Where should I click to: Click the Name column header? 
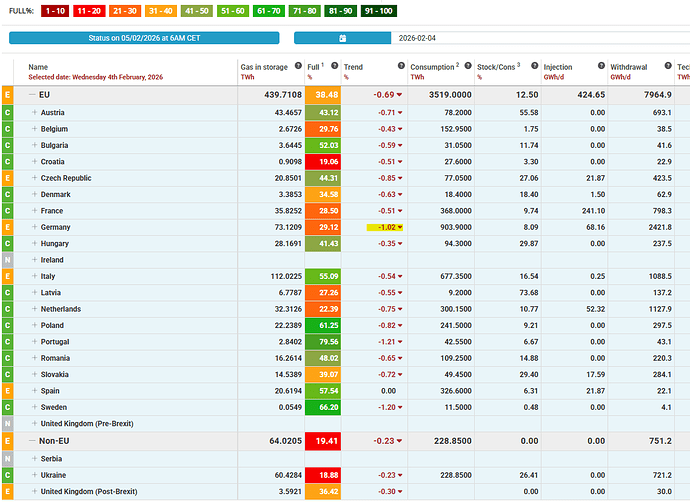click(38, 67)
